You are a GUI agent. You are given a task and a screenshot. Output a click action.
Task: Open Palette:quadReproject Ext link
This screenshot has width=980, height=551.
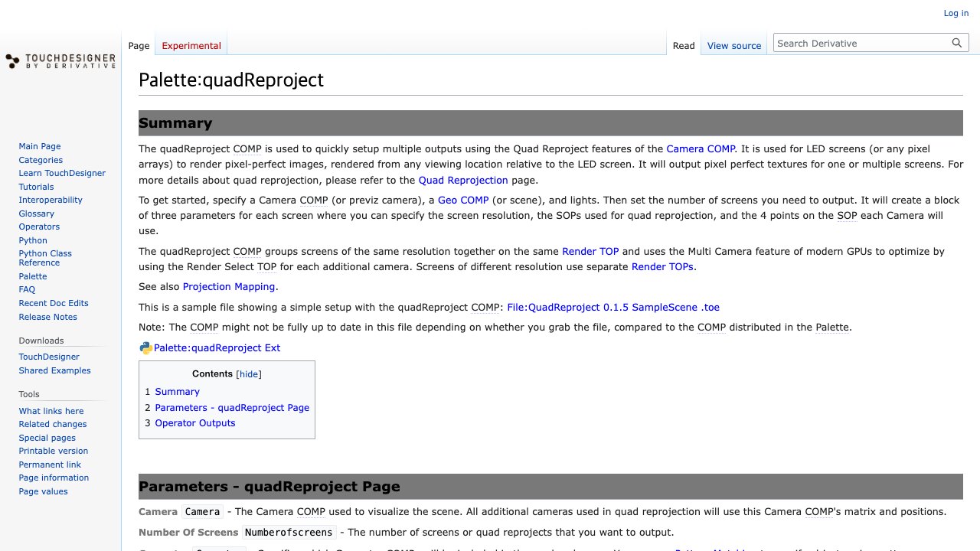point(217,348)
